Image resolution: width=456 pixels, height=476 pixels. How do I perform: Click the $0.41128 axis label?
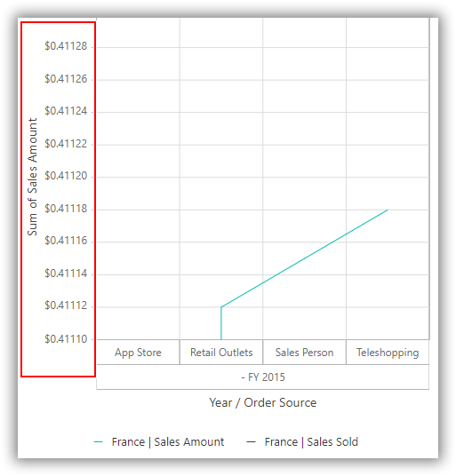coord(66,46)
